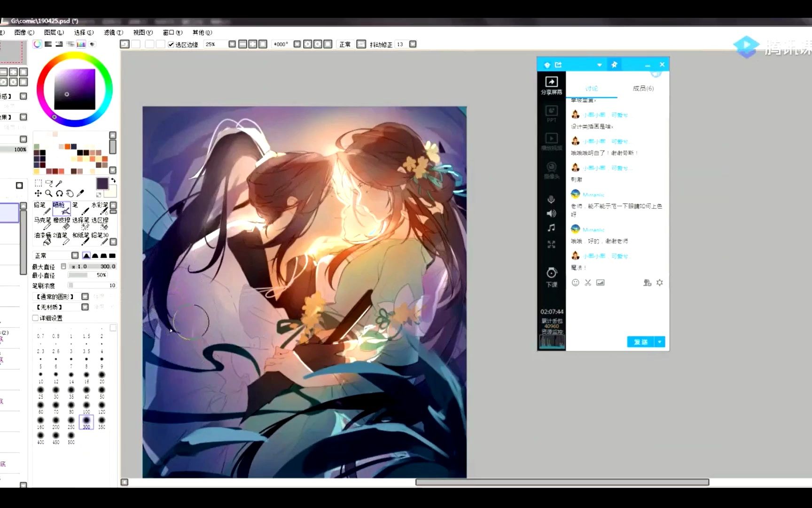Viewport: 812px width, 508px height.
Task: Select the rectangular selection tool
Action: [x=39, y=183]
